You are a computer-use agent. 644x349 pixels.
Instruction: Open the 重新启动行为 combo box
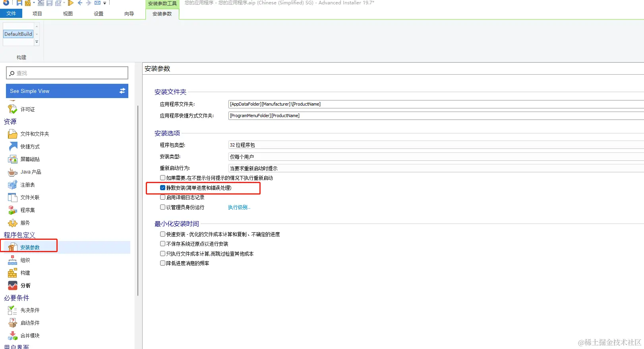coord(436,168)
